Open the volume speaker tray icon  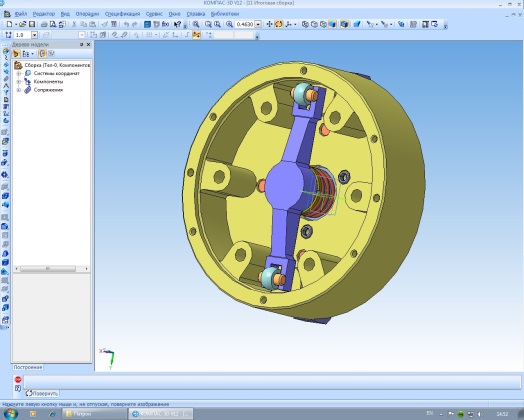click(x=480, y=414)
